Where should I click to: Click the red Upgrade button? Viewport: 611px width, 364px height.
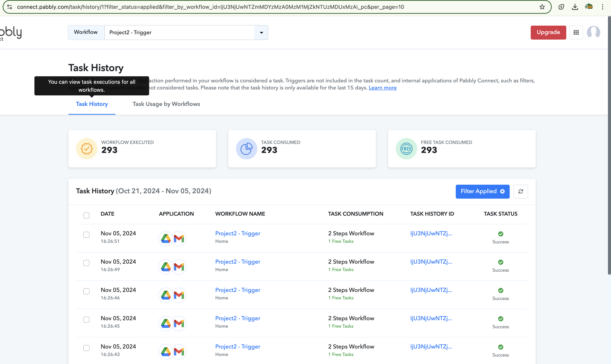tap(548, 32)
